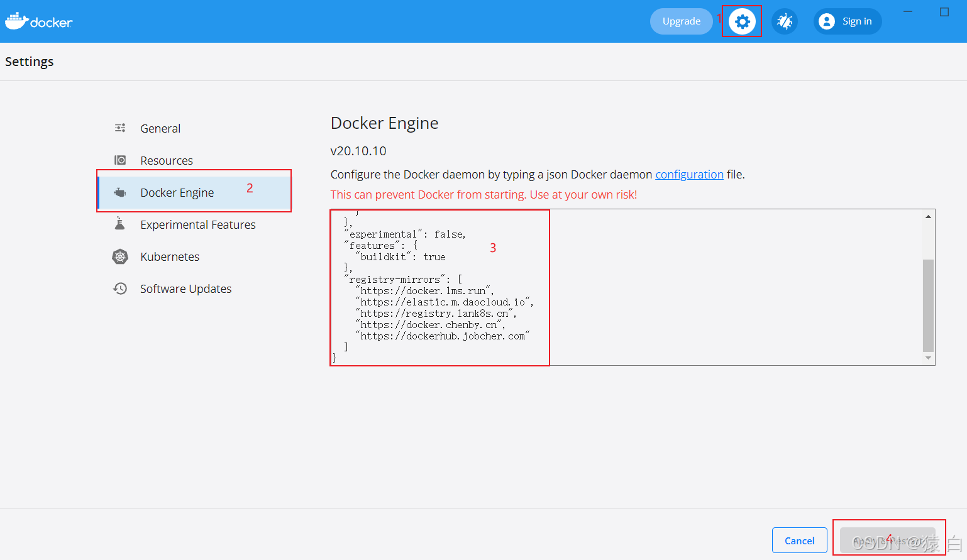Open the configuration documentation link
967x560 pixels.
[x=690, y=174]
